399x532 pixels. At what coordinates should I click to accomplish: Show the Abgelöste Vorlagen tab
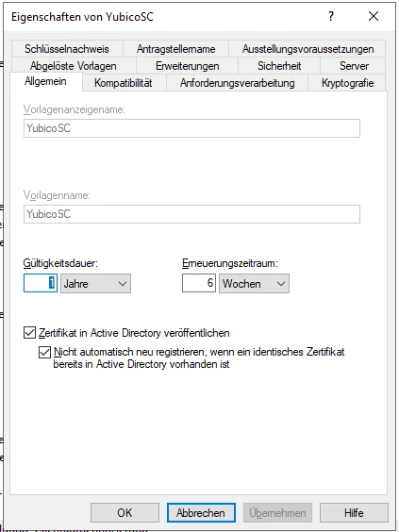tap(74, 66)
